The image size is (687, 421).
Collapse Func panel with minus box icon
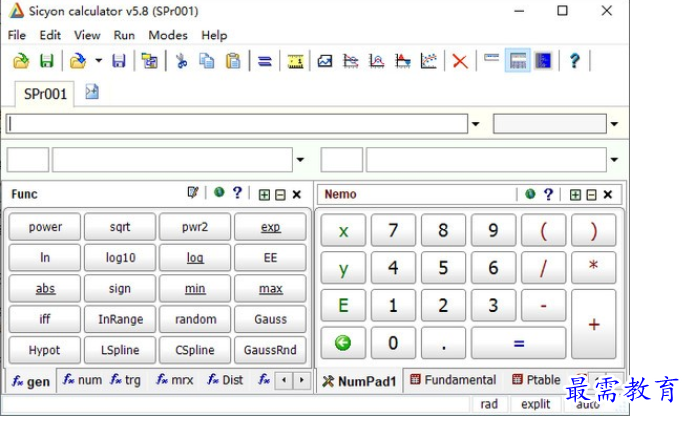coord(280,195)
